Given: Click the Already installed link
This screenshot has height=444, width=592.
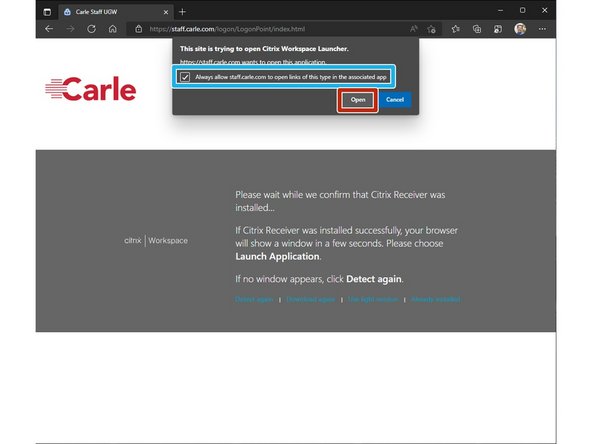Looking at the screenshot, I should (435, 299).
